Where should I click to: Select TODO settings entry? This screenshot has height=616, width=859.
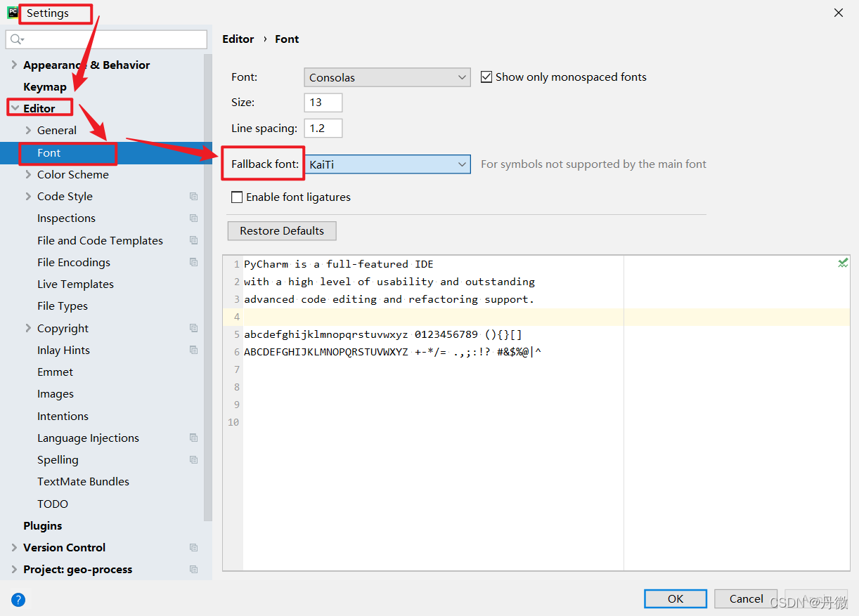pyautogui.click(x=53, y=504)
